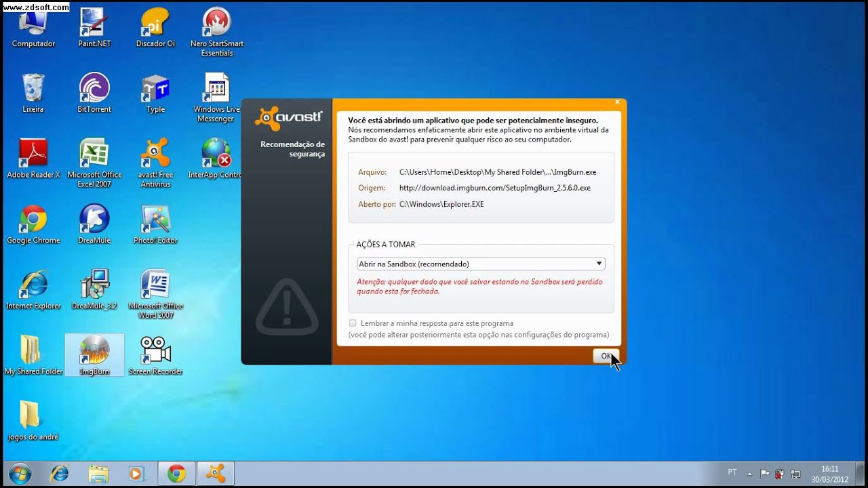Click the AÇÕES A TOMAR heading

point(386,245)
